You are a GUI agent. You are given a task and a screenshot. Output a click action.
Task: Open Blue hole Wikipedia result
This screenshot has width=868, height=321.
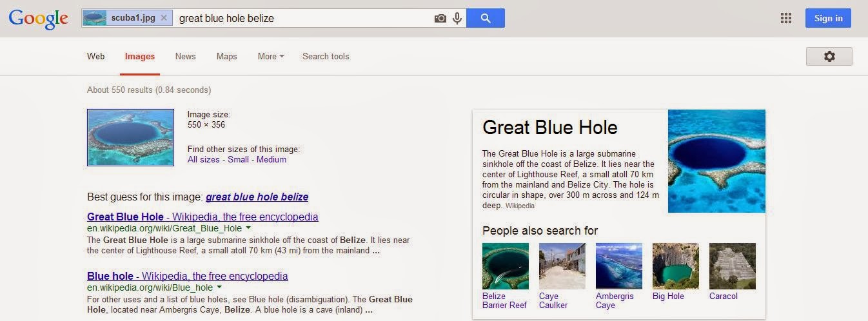pyautogui.click(x=188, y=276)
